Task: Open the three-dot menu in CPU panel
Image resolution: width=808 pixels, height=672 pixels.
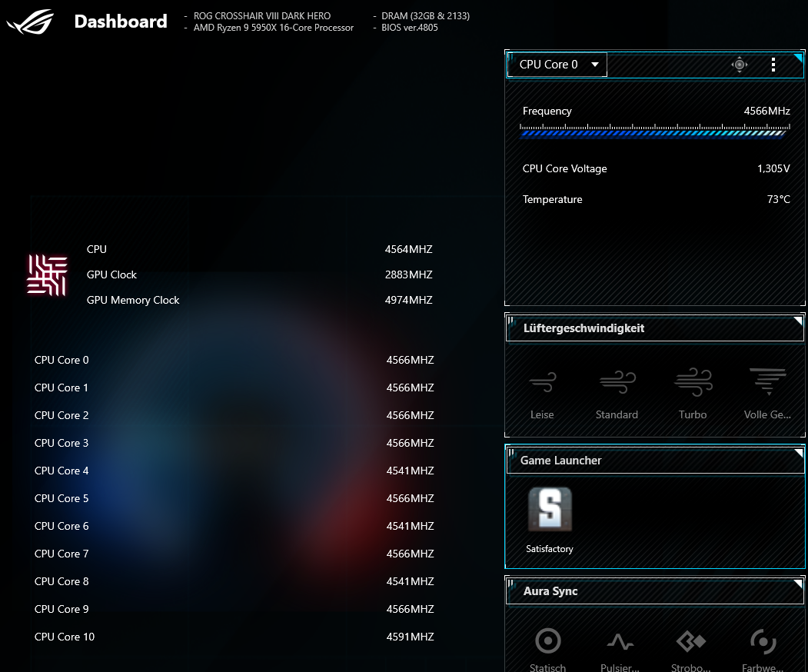Action: [773, 65]
